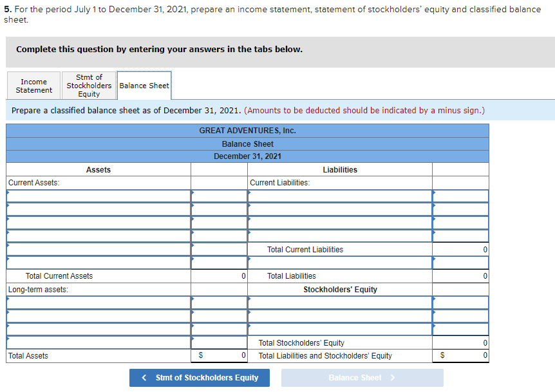Open third Stockholders' Equity account name dropdown
Viewport: 555px width, 392px height.
pos(340,330)
